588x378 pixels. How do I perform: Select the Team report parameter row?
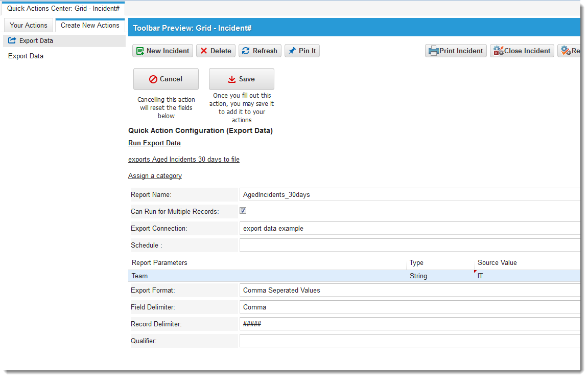point(266,276)
